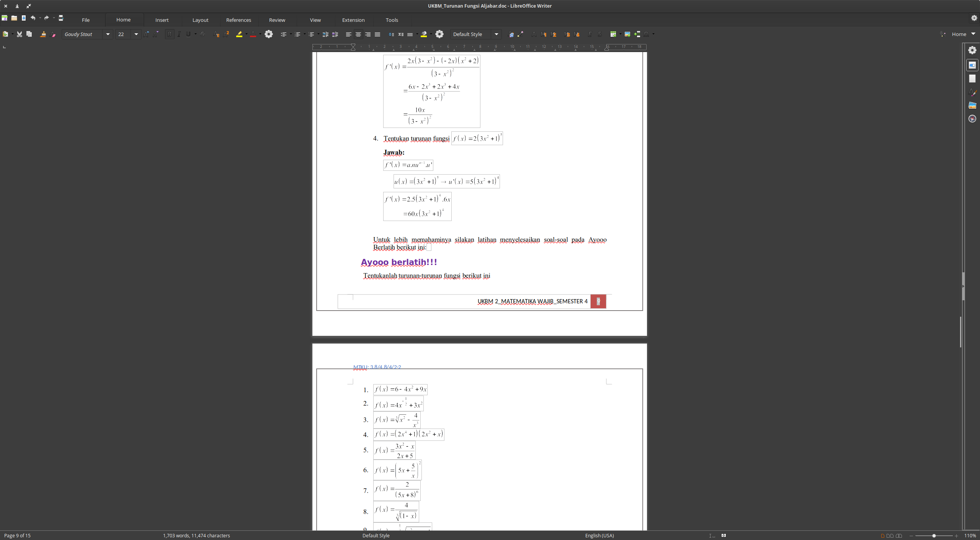The image size is (980, 540).
Task: Open the font name dropdown
Action: click(x=108, y=34)
